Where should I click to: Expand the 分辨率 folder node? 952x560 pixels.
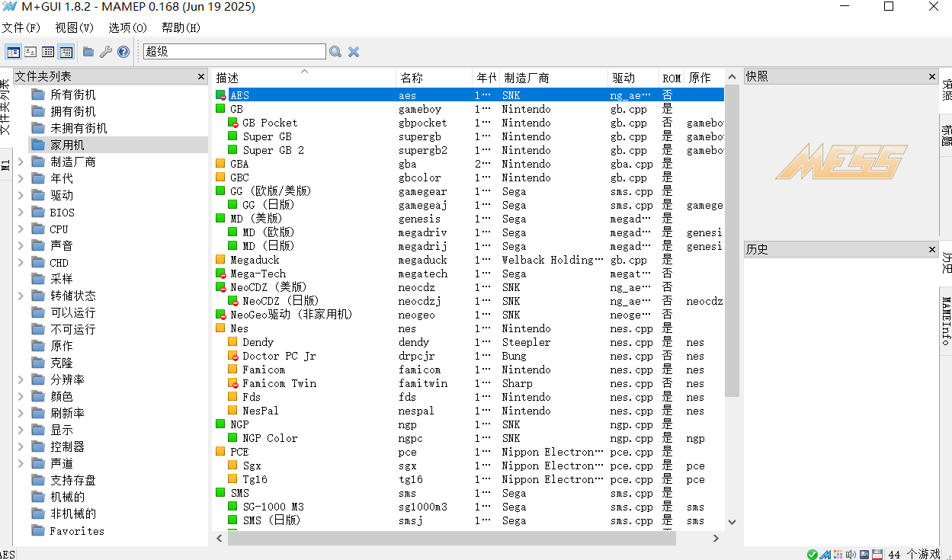(21, 379)
